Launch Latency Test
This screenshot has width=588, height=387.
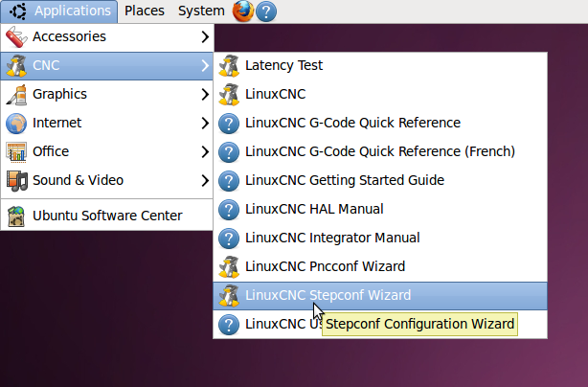380,66
